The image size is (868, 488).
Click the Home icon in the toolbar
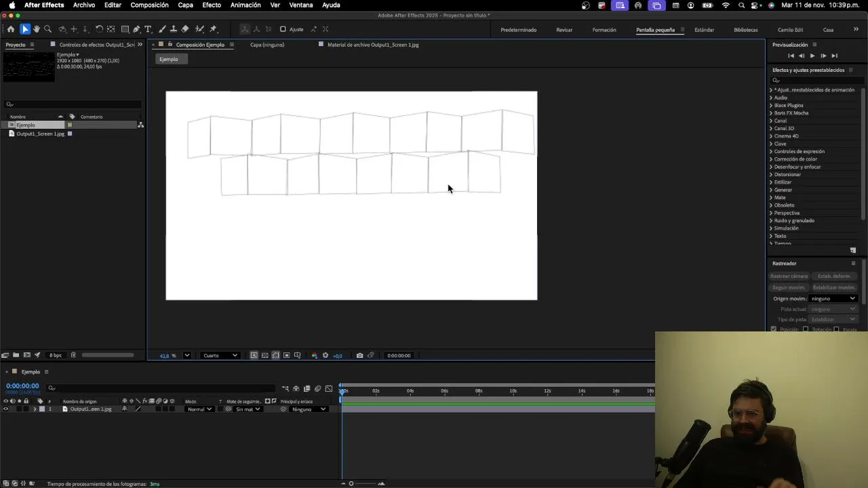pyautogui.click(x=11, y=29)
